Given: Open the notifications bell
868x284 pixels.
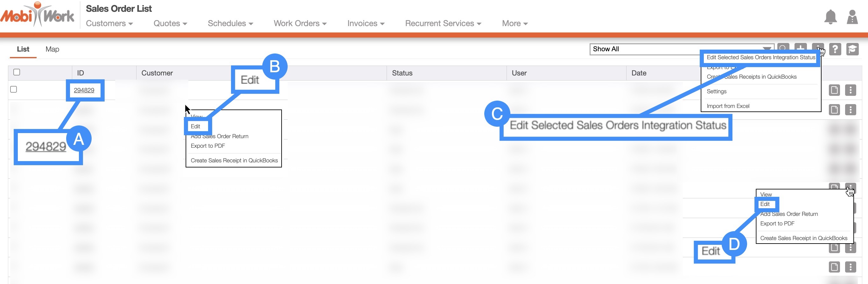Looking at the screenshot, I should coord(830,17).
